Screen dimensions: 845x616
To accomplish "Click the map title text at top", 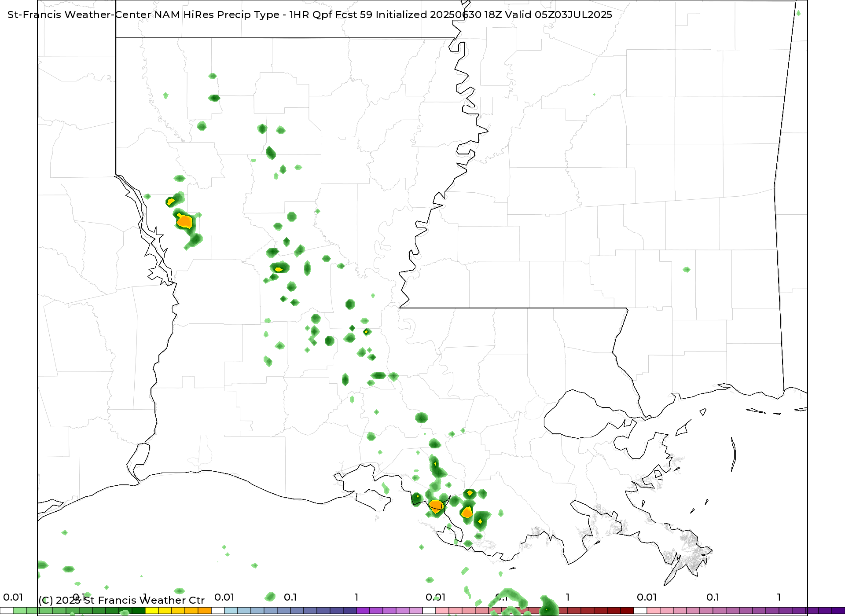I will (310, 15).
